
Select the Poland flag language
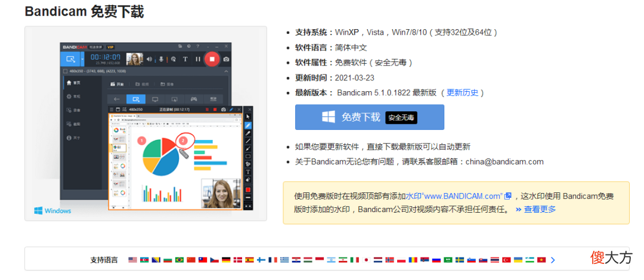[401, 260]
